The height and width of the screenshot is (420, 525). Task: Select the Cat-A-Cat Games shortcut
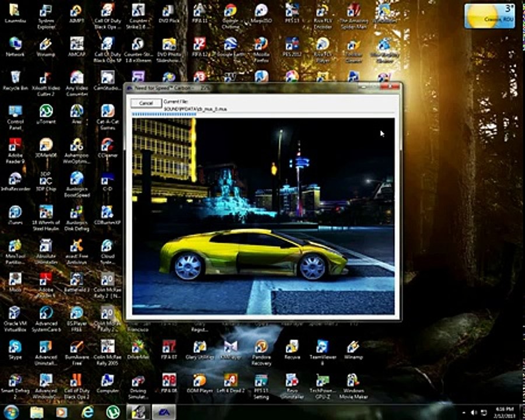click(107, 117)
